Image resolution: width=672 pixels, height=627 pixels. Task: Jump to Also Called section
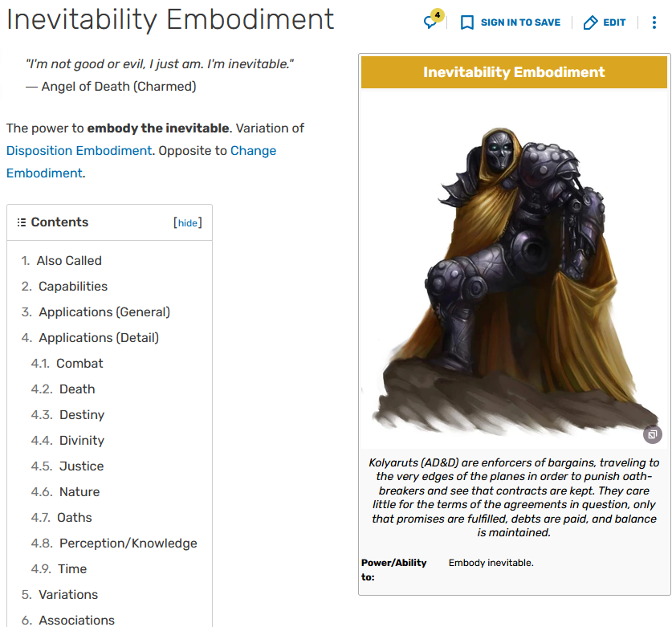[x=69, y=261]
